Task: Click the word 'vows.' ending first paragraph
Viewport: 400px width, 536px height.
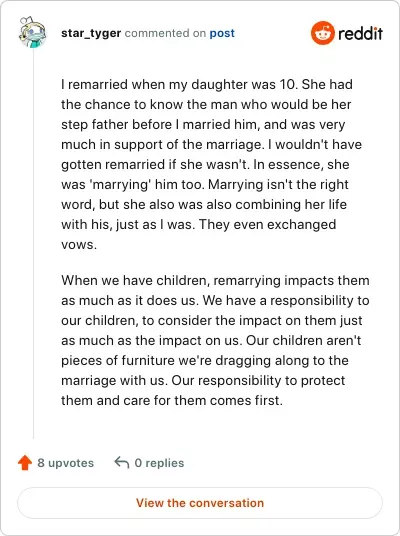Action: coord(79,245)
